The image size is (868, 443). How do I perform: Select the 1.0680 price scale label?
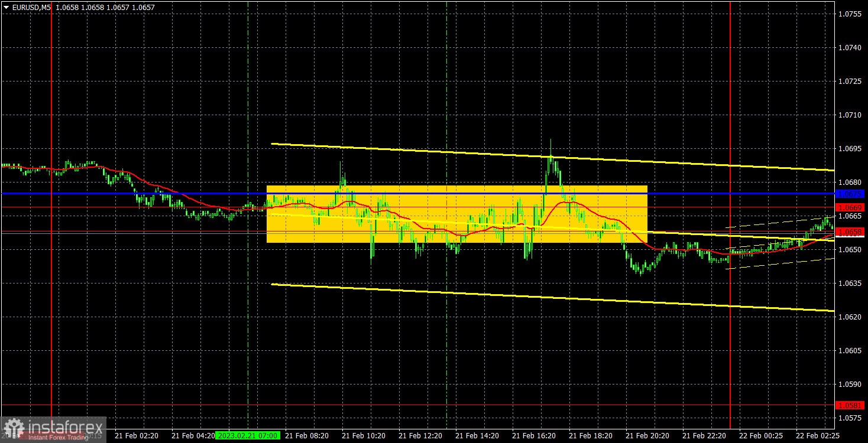[849, 182]
